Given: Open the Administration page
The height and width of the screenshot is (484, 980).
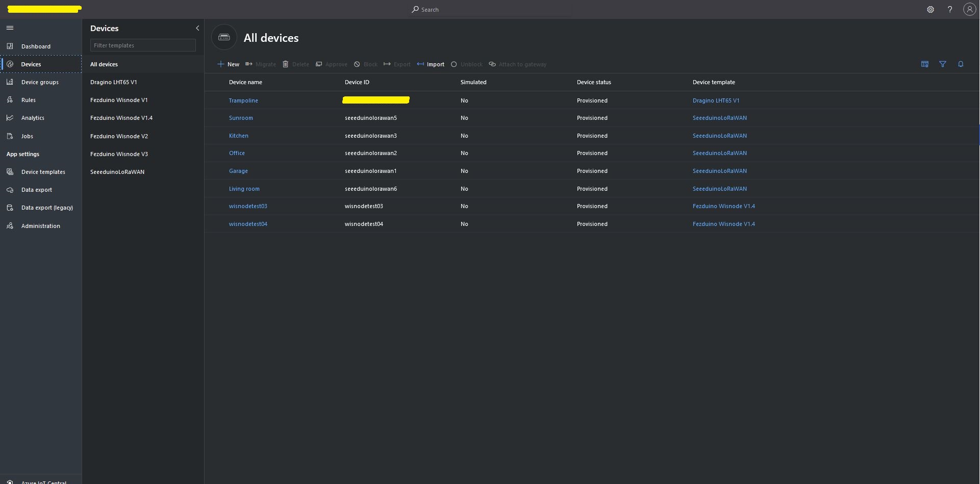Looking at the screenshot, I should (40, 226).
